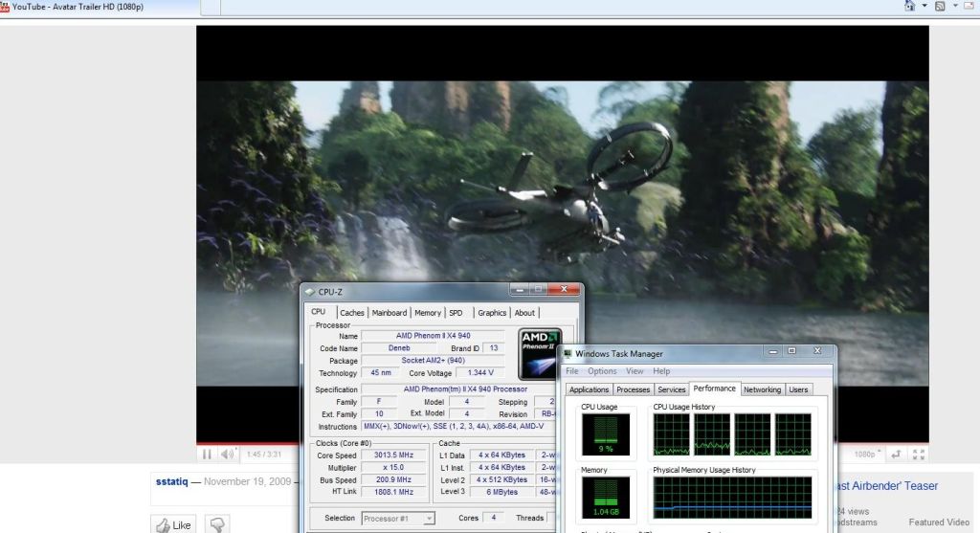980x533 pixels.
Task: Minimize the Windows Task Manager window
Action: 772,351
